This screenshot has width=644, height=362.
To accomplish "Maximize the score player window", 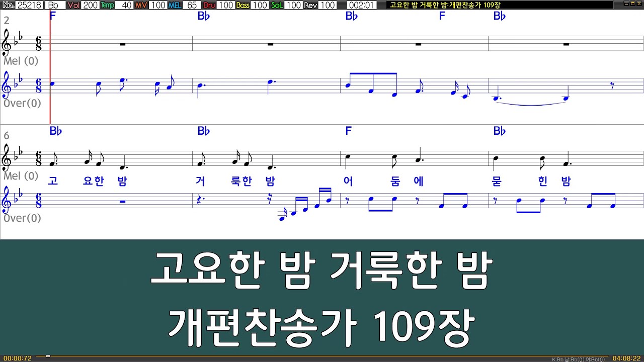I will (632, 4).
